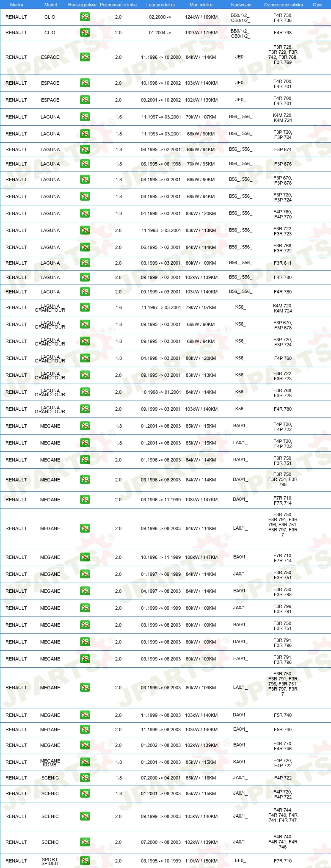Select the '124kW / 169KM' power cell
Screen dimensions: 331x868
201,17
